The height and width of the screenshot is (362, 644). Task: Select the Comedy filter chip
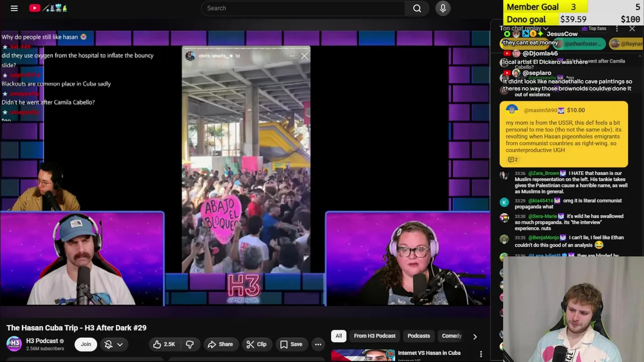click(x=451, y=336)
